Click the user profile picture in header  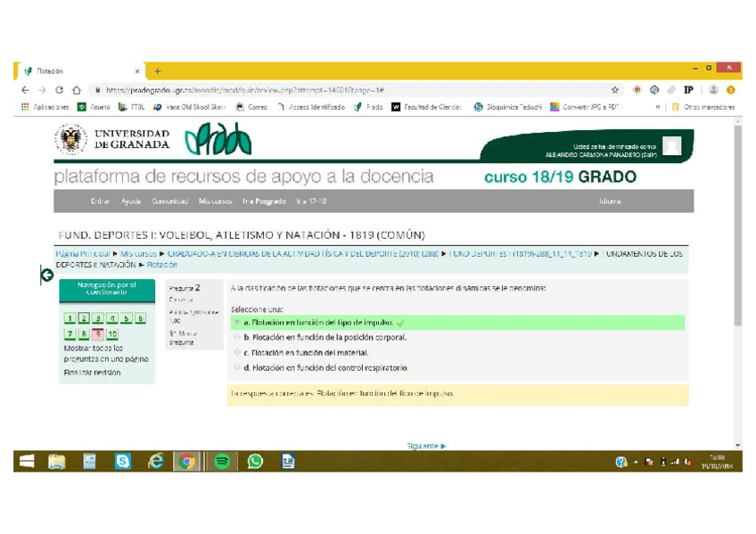671,147
